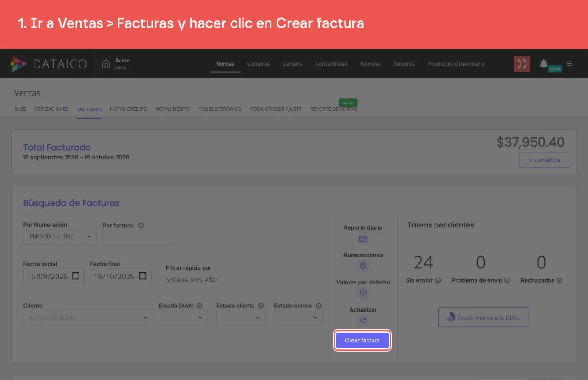Screen dimensions: 588x380
Task: Click info icon beside Estado correo
Action: 318,306
